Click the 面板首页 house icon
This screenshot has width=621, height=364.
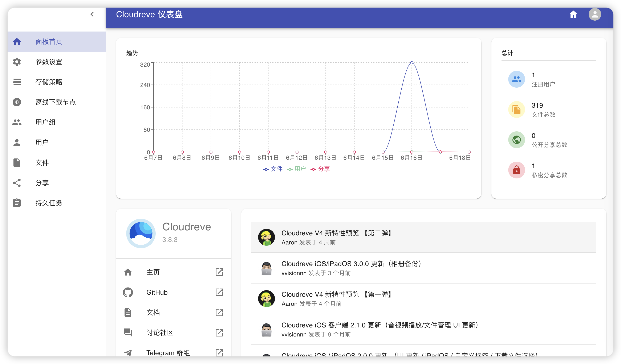click(x=17, y=41)
